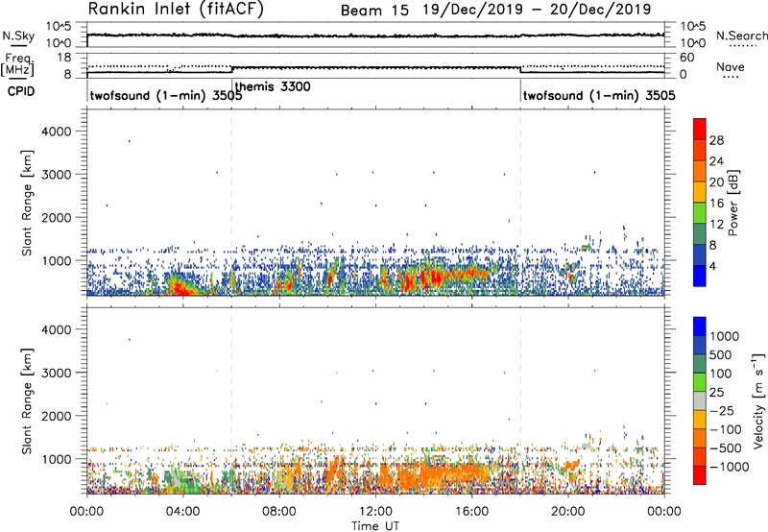Click the date range '19/Dec/2019 – 20/Dec/2019'
Image resolution: width=768 pixels, height=532 pixels.
click(538, 10)
